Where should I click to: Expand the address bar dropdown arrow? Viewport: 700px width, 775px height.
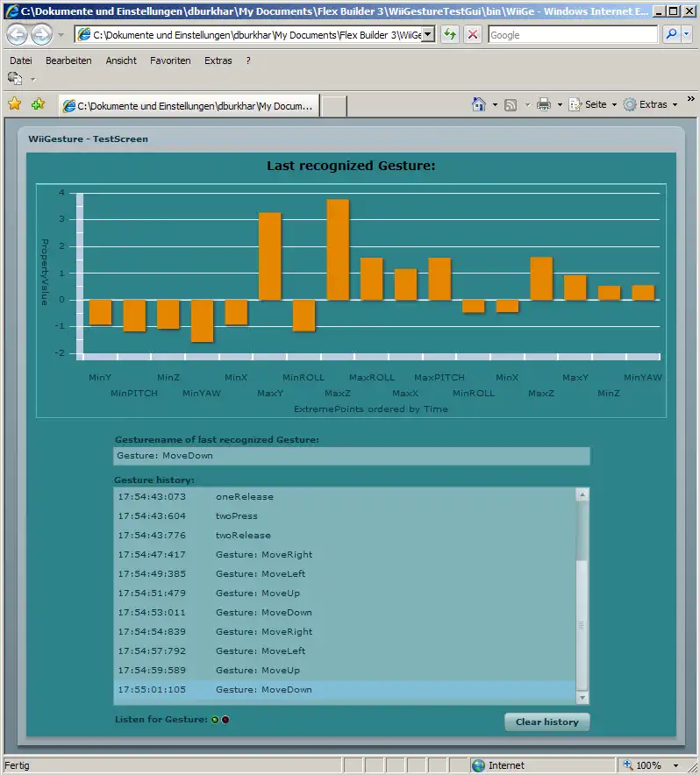(428, 34)
